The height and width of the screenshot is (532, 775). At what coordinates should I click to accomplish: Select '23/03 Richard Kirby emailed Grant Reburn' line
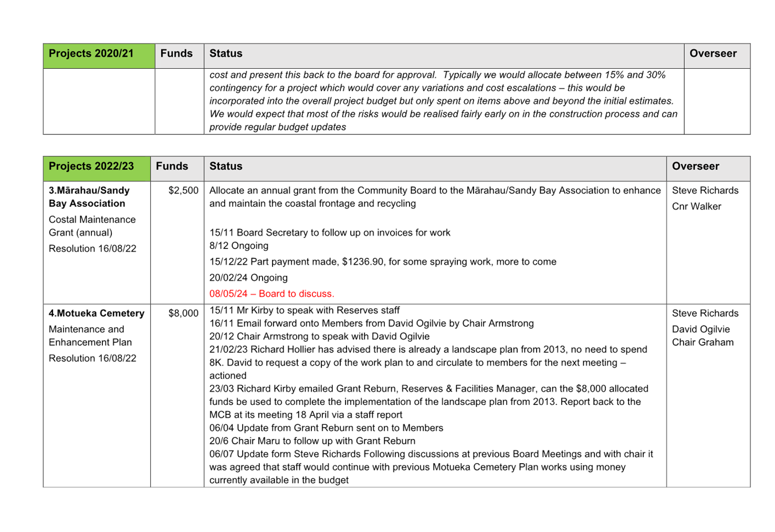click(x=429, y=389)
